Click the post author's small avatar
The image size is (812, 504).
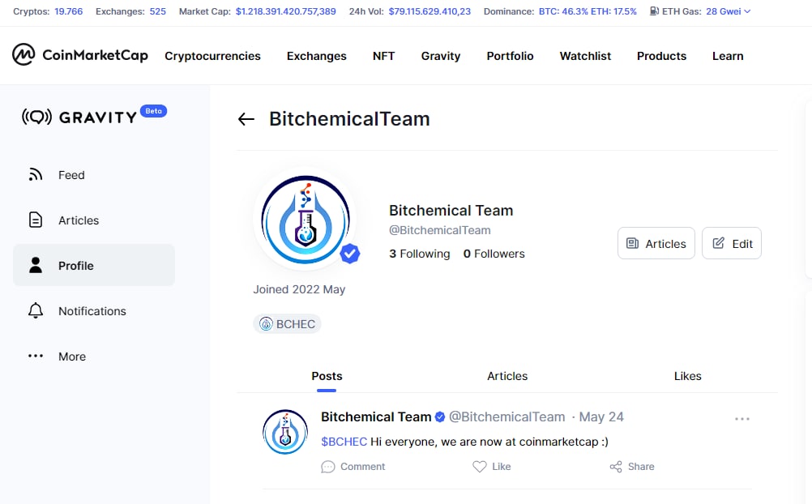[x=284, y=432]
